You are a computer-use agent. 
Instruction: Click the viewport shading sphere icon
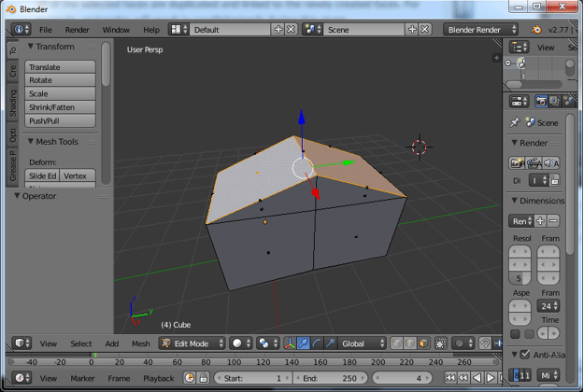click(238, 343)
